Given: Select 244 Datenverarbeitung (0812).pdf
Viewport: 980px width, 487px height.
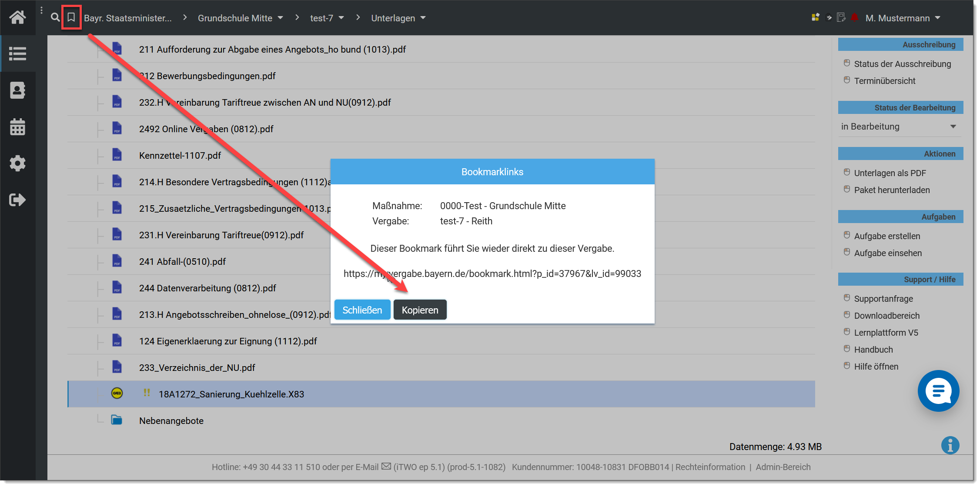Looking at the screenshot, I should [x=207, y=288].
